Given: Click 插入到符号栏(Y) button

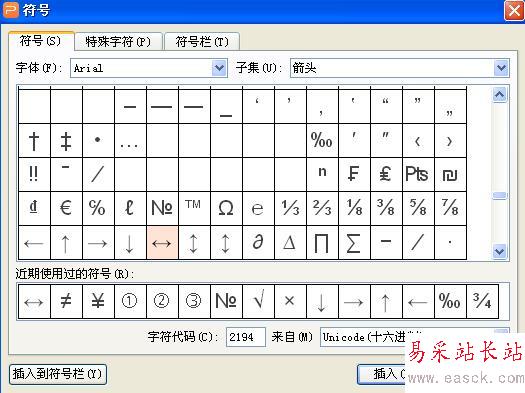Looking at the screenshot, I should (x=58, y=374).
